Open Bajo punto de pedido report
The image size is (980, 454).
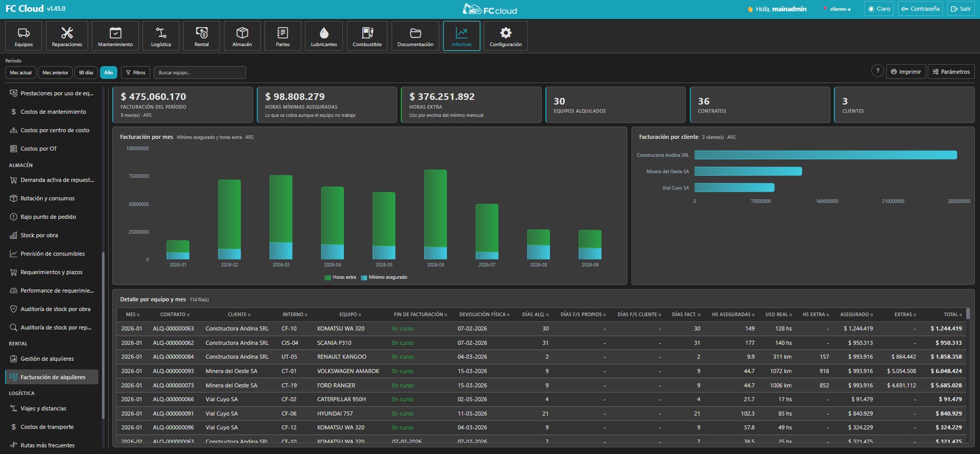point(52,217)
